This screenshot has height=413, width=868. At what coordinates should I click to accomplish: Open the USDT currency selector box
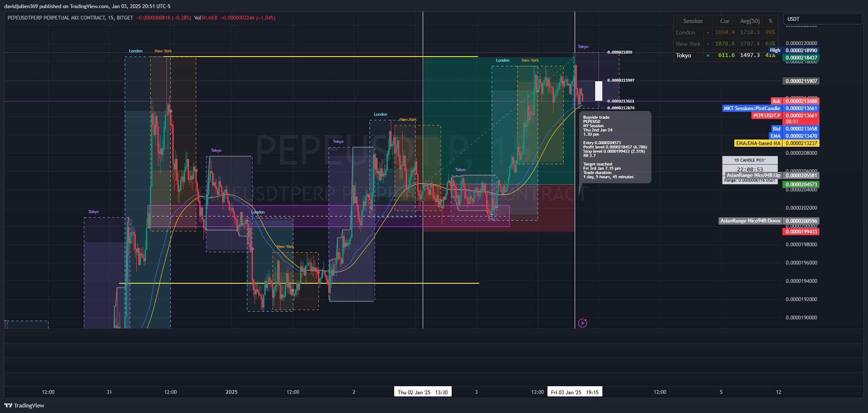[822, 19]
